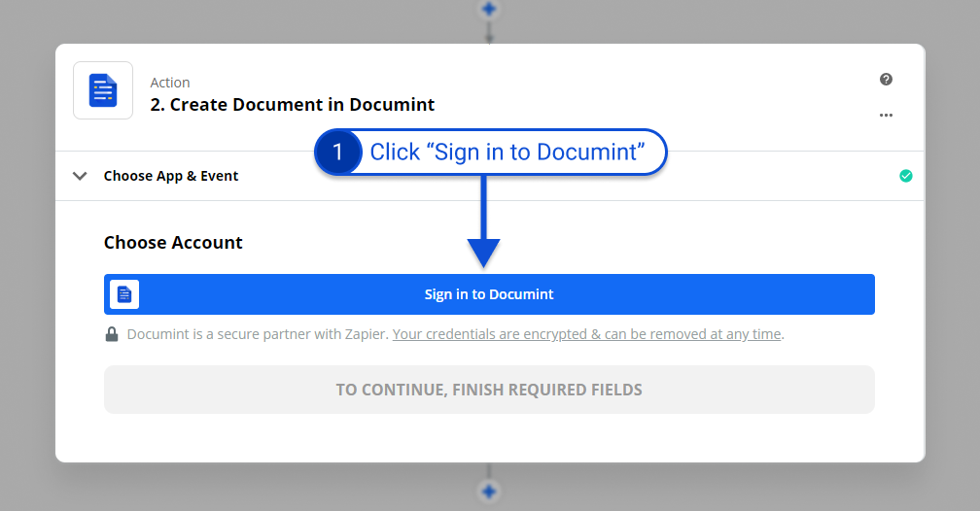Open the three-dot more options menu
This screenshot has height=511, width=980.
point(886,115)
